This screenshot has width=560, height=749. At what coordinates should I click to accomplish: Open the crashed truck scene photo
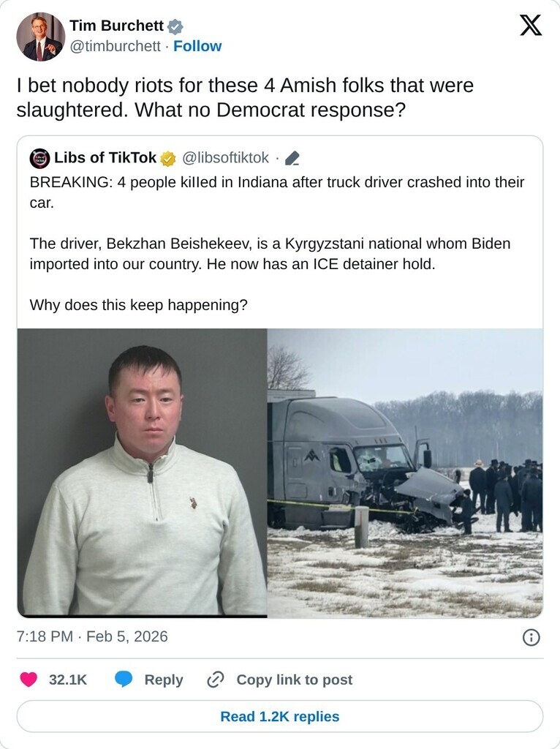coord(405,473)
